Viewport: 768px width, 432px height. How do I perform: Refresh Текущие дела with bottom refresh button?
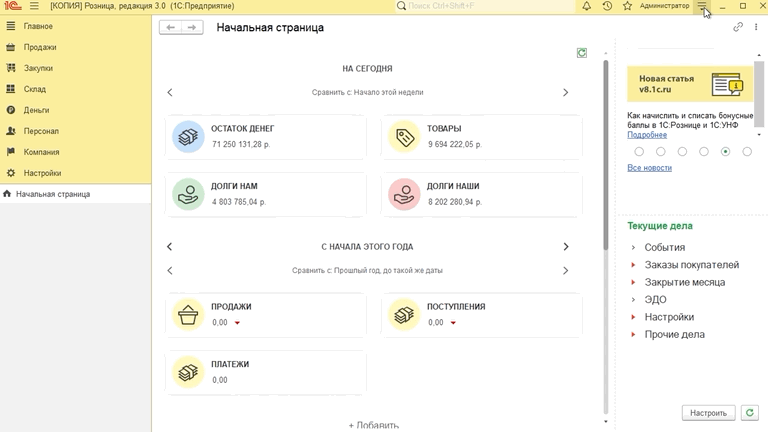[x=749, y=413]
